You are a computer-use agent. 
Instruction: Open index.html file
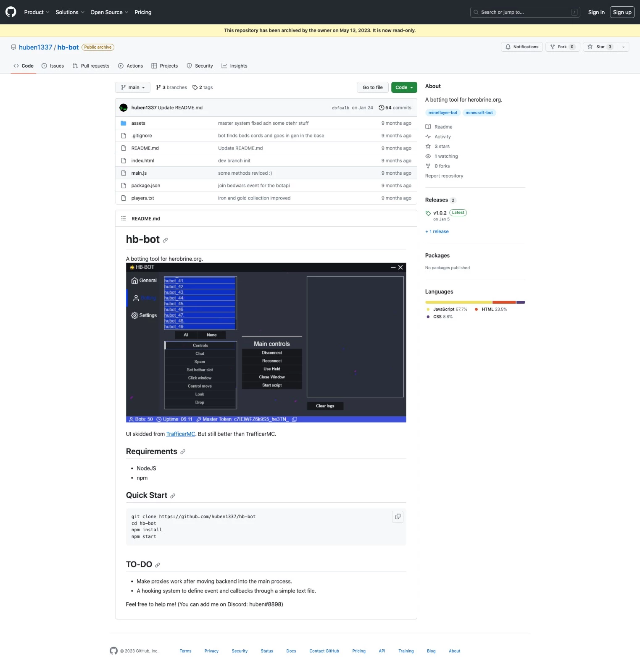point(142,161)
